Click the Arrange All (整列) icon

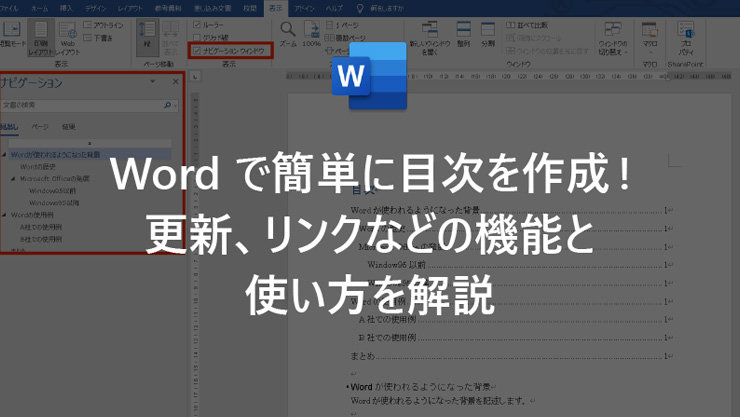[463, 34]
